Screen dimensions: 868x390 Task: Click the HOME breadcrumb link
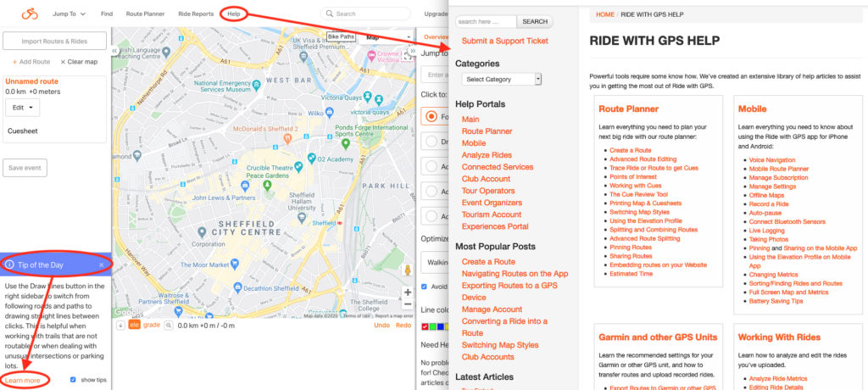pyautogui.click(x=605, y=14)
